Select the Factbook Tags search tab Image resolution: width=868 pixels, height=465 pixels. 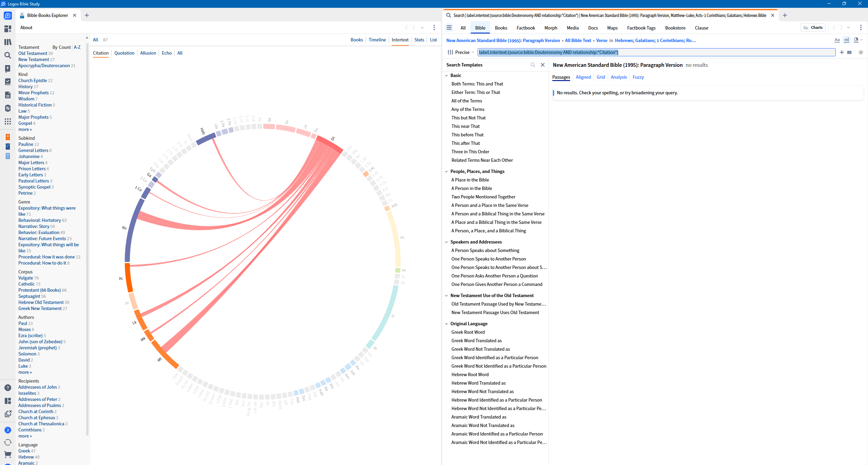tap(641, 28)
